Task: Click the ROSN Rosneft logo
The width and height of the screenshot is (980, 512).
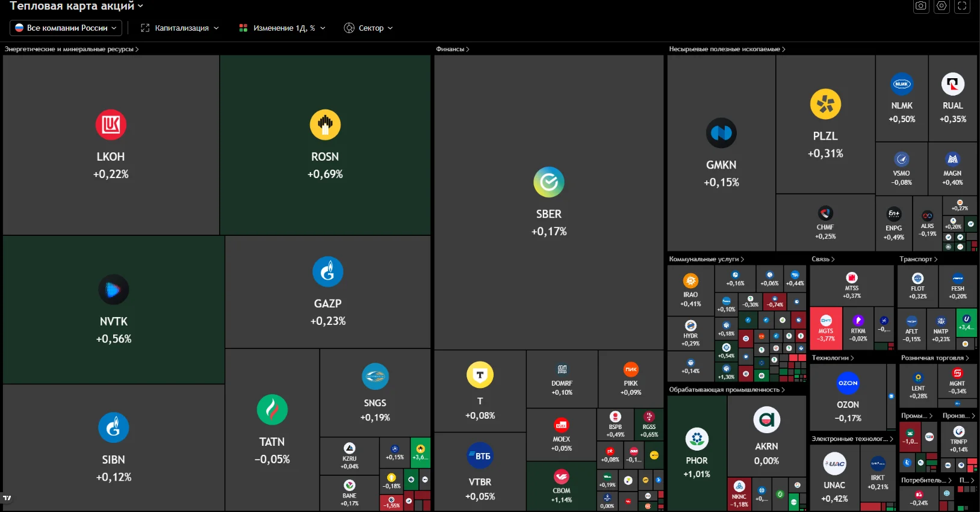Action: coord(325,125)
